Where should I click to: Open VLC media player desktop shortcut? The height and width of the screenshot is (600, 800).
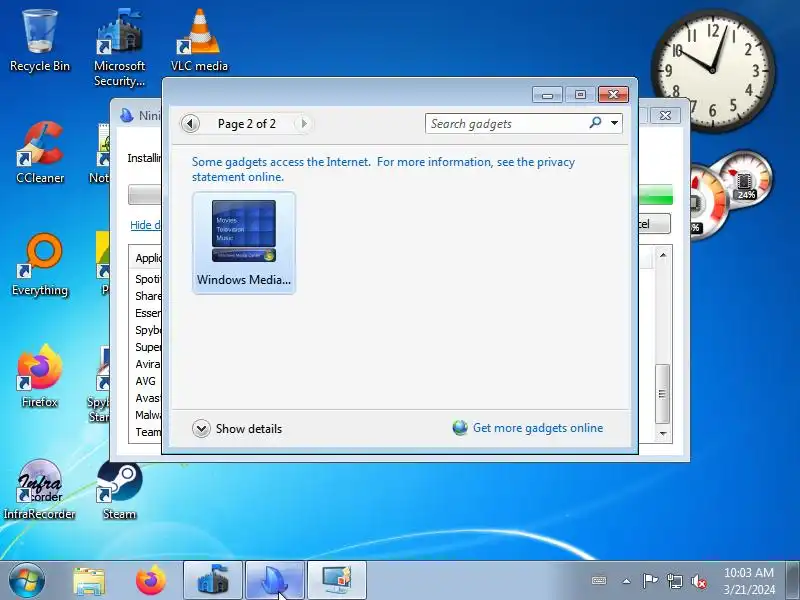[x=199, y=41]
